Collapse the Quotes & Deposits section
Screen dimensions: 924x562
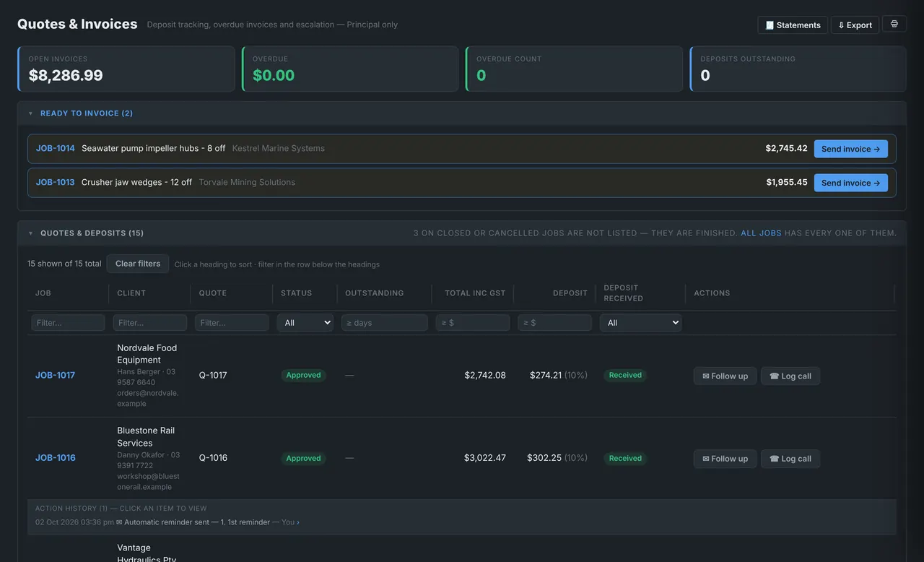[30, 233]
